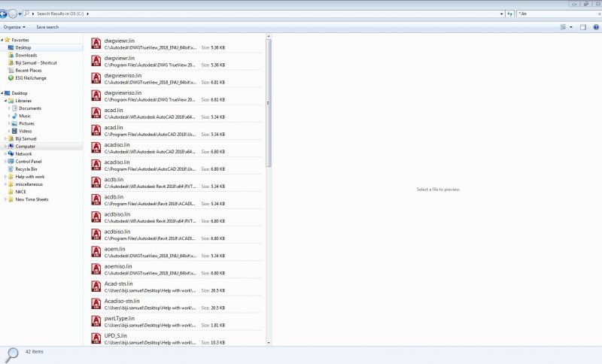Click the 'Search Results in OS (C:)' address path
This screenshot has height=364, width=602.
60,14
